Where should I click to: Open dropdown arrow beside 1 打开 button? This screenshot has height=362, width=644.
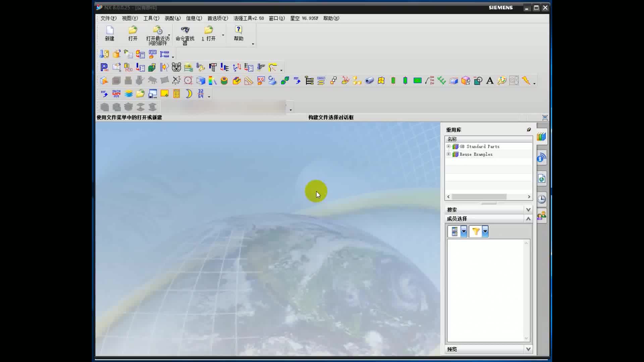click(x=223, y=35)
